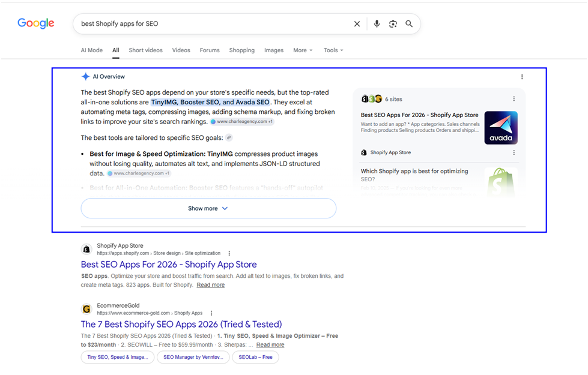
Task: Switch to the AI Mode tab
Action: click(x=91, y=50)
